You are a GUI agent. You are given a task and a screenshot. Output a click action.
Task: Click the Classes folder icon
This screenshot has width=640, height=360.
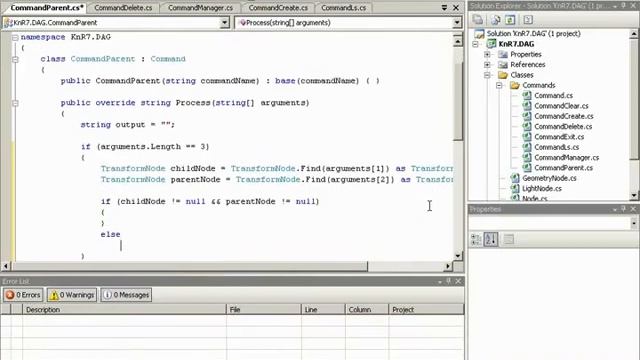(503, 75)
